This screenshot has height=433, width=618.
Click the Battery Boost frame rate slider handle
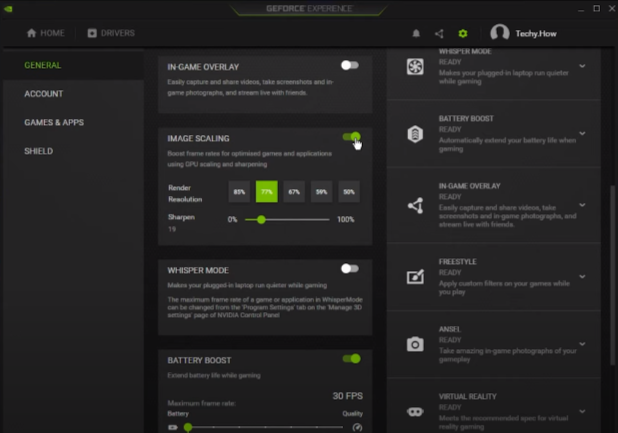[x=188, y=427]
